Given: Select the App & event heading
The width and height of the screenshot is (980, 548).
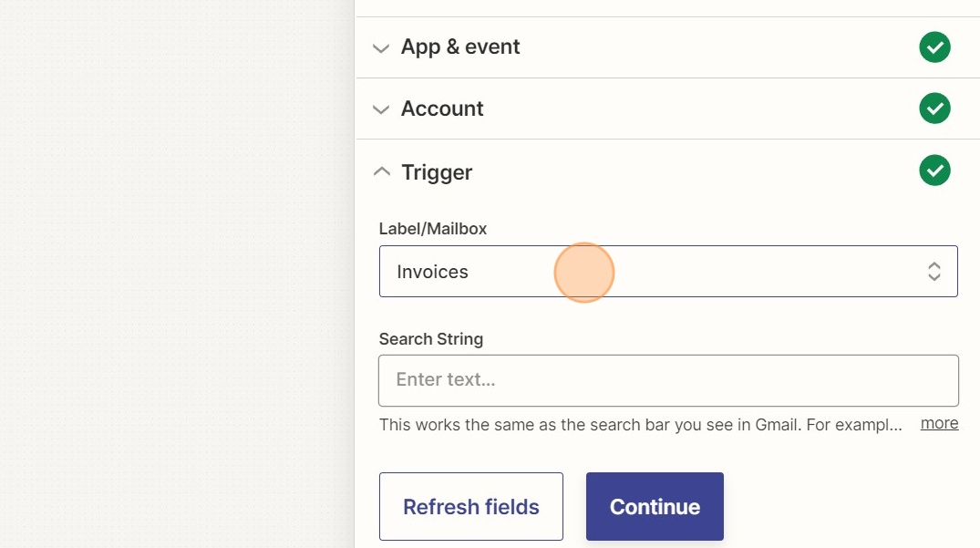Looking at the screenshot, I should pos(460,47).
